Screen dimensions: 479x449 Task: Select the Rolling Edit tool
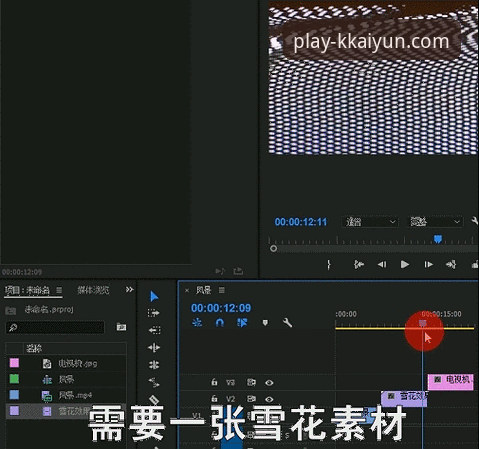point(154,365)
